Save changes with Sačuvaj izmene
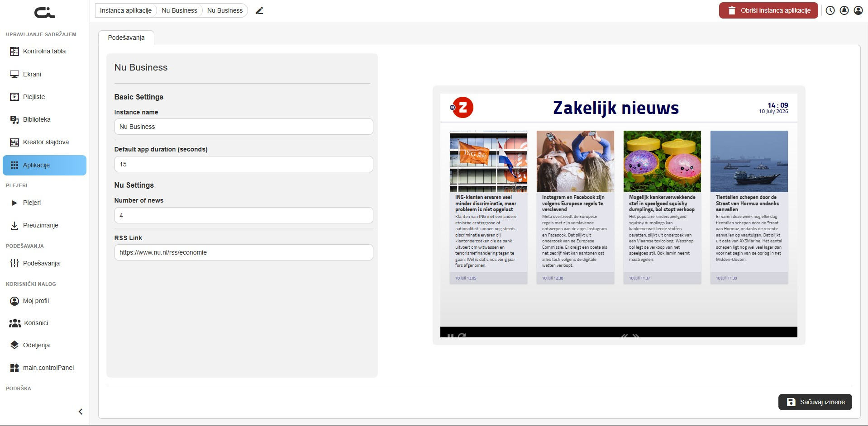This screenshot has width=868, height=426. [x=815, y=402]
